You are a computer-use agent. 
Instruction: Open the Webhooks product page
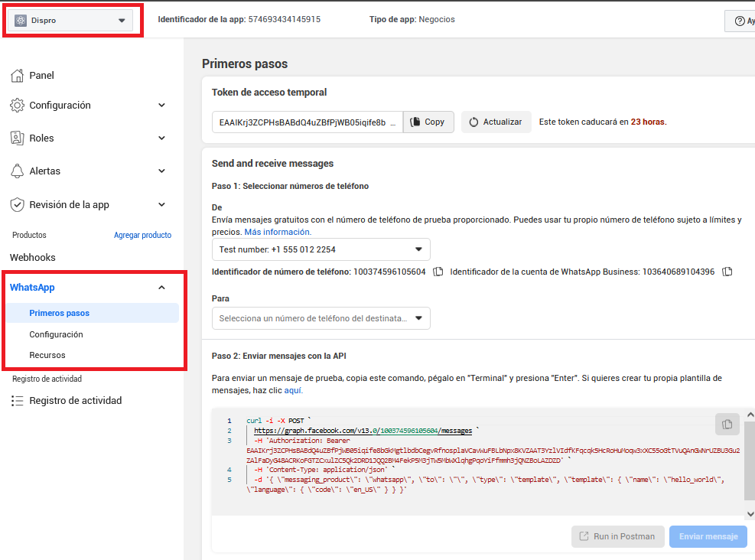(33, 258)
